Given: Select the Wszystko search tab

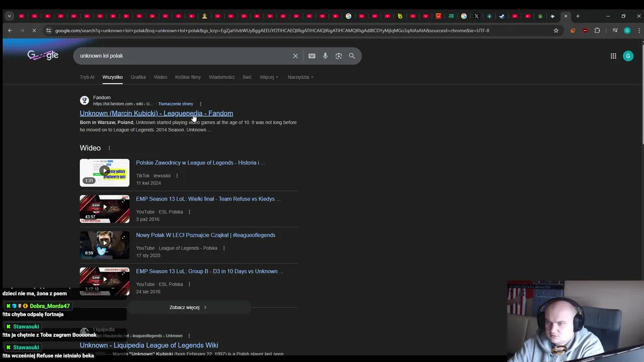Looking at the screenshot, I should (112, 77).
